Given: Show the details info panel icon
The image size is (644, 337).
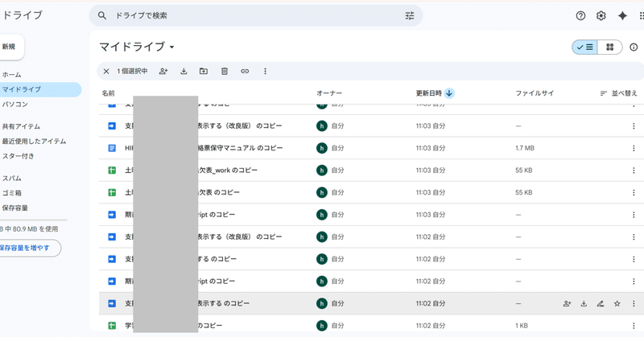Looking at the screenshot, I should (634, 47).
